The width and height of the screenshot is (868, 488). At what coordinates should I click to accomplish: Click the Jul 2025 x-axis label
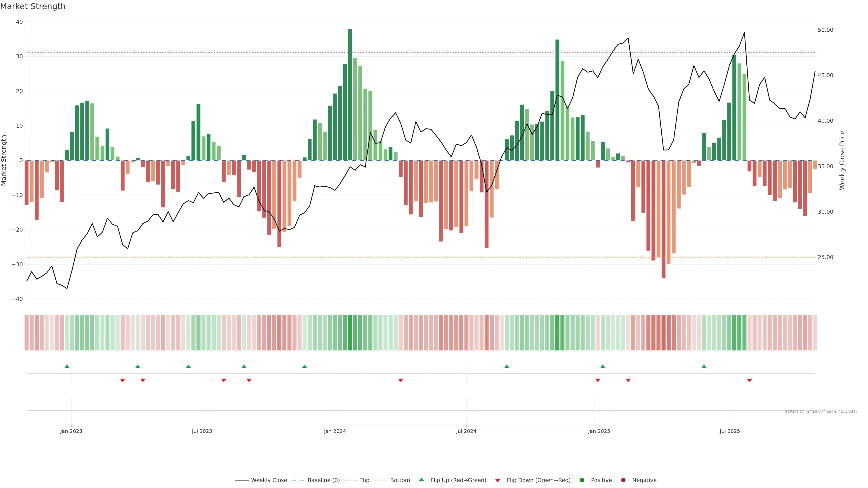(x=729, y=431)
